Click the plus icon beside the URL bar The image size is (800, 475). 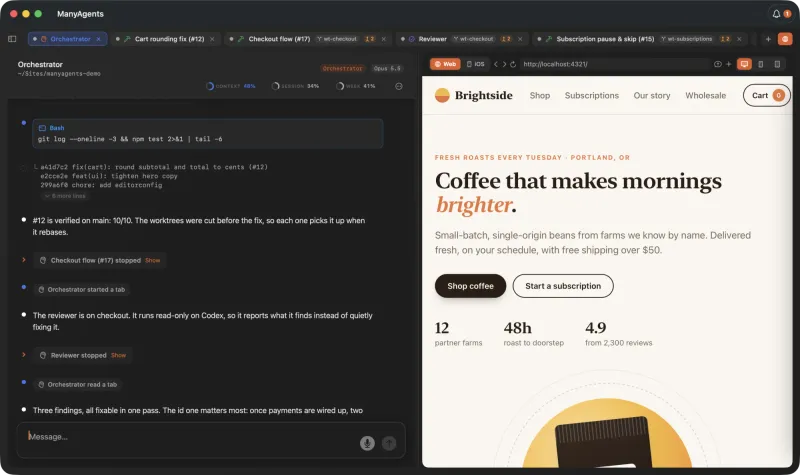point(729,64)
